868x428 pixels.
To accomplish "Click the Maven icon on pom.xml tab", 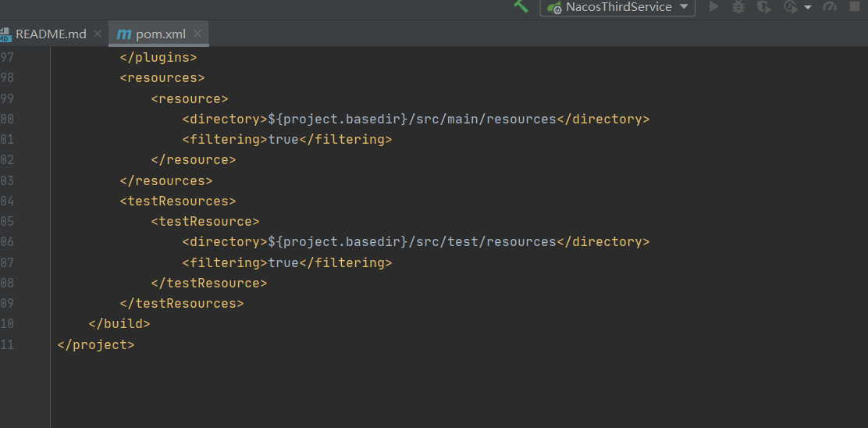I will pos(124,34).
